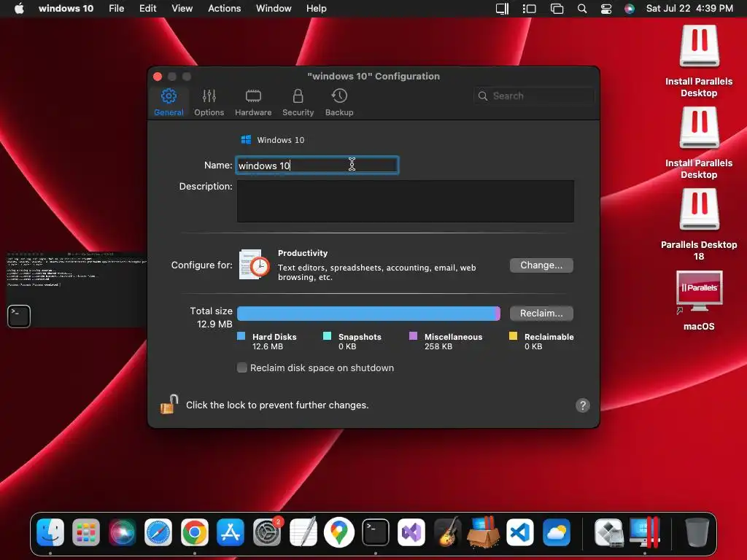Open Google Chrome in the Dock
This screenshot has height=560, width=747.
194,532
